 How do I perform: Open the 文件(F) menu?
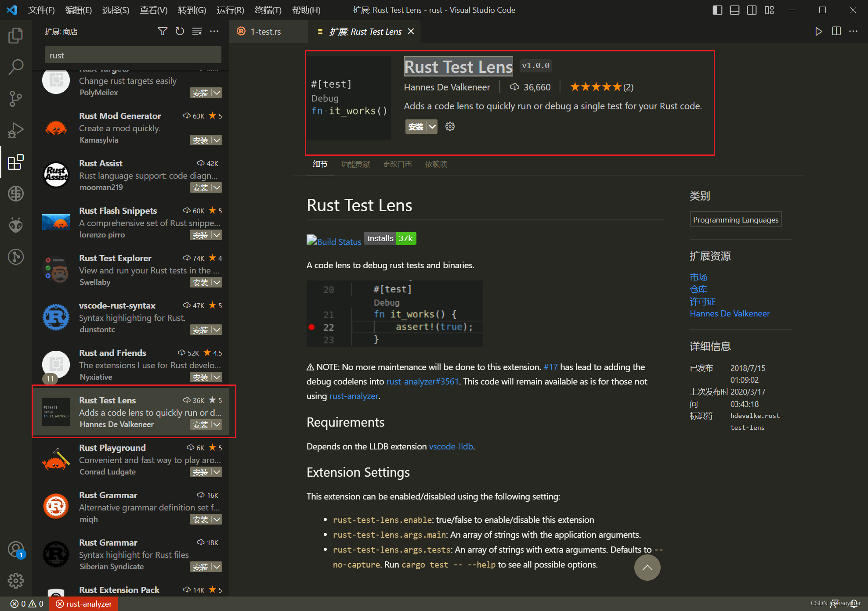click(41, 10)
